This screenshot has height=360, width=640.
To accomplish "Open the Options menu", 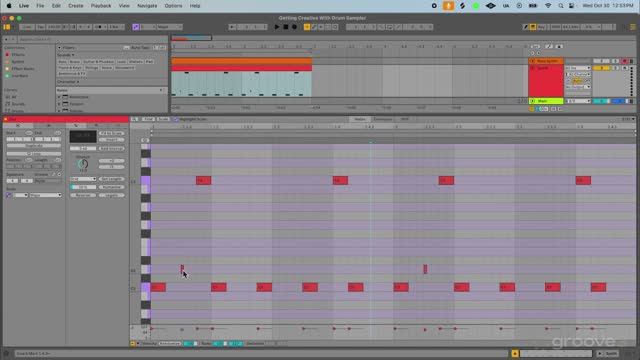I will pyautogui.click(x=173, y=6).
